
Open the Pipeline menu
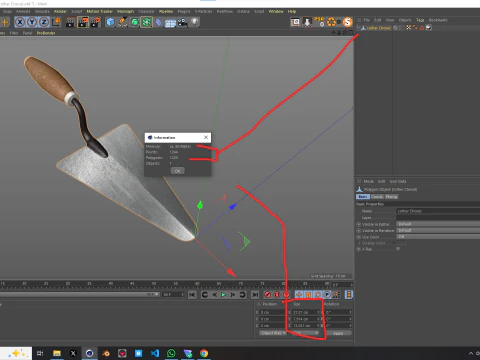[166, 11]
